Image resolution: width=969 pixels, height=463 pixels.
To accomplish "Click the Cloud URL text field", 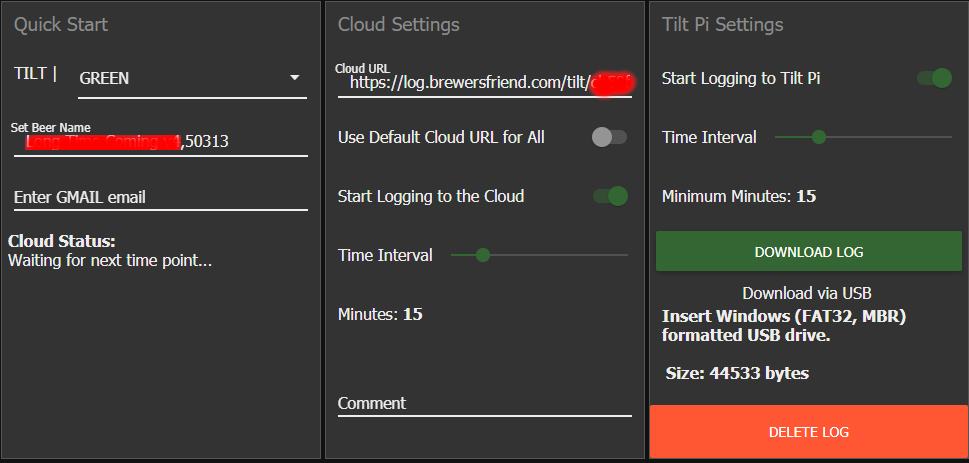I will (x=484, y=83).
